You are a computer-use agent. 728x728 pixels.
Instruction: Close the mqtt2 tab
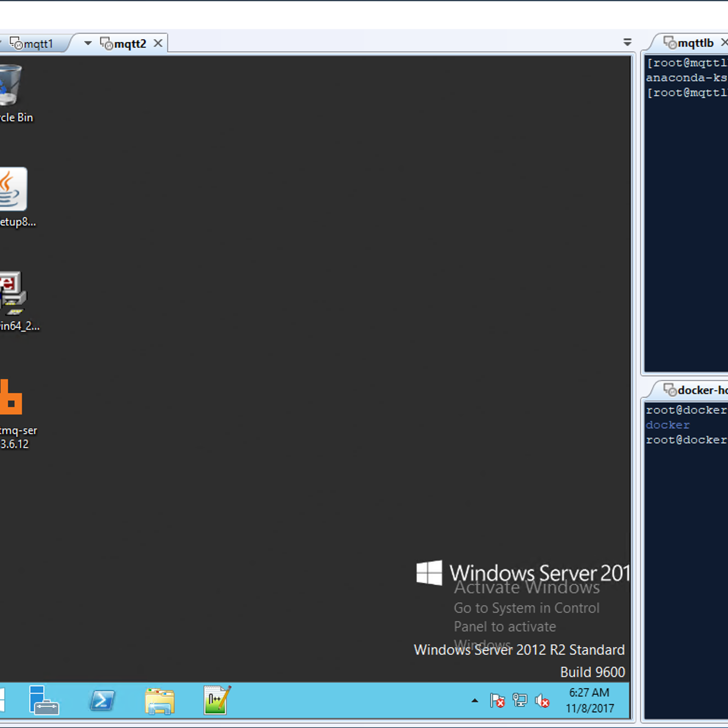tap(158, 43)
